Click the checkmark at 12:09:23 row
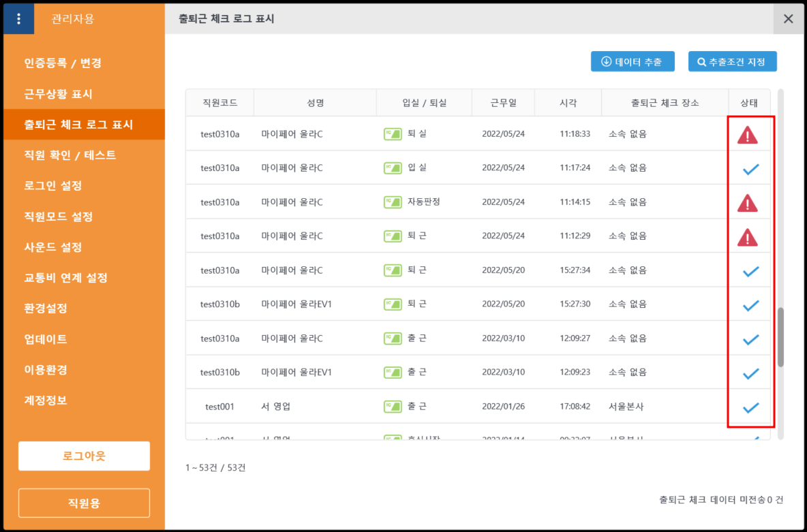807x532 pixels. pyautogui.click(x=750, y=373)
